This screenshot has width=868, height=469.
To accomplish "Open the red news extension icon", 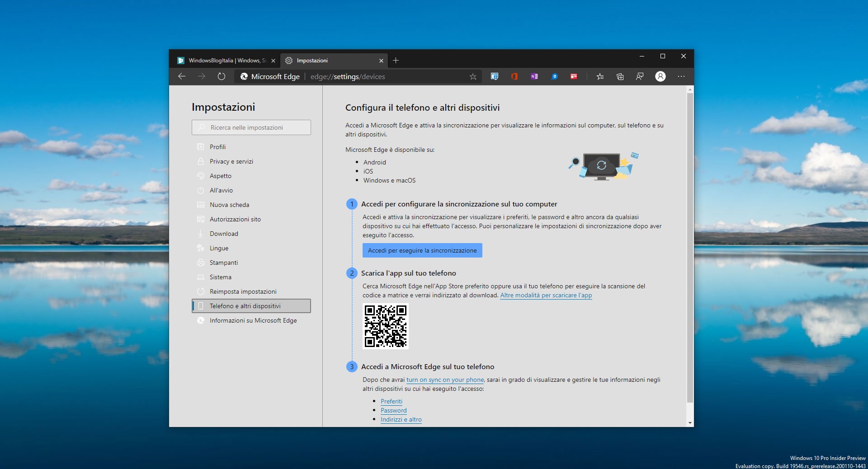I will tap(574, 76).
